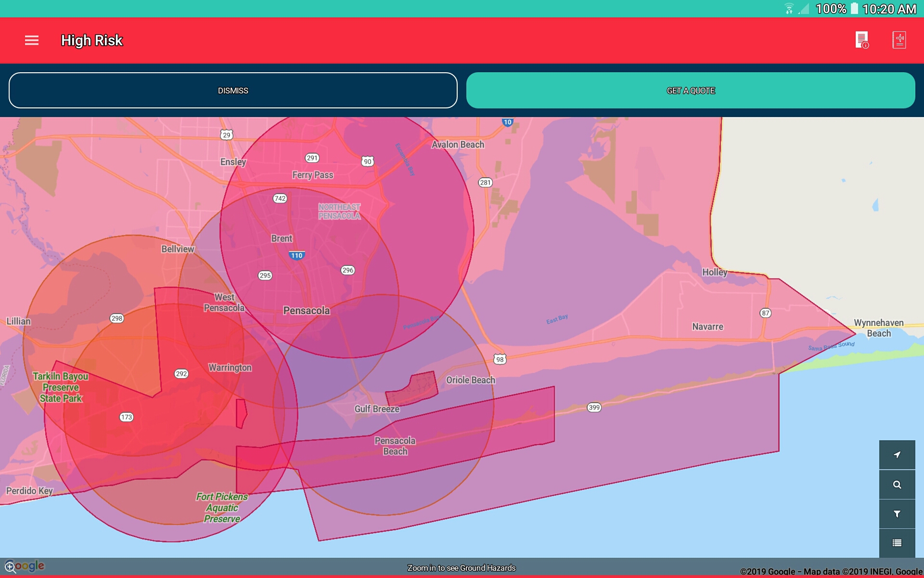Tap the Route 98 highway shield

click(x=500, y=359)
